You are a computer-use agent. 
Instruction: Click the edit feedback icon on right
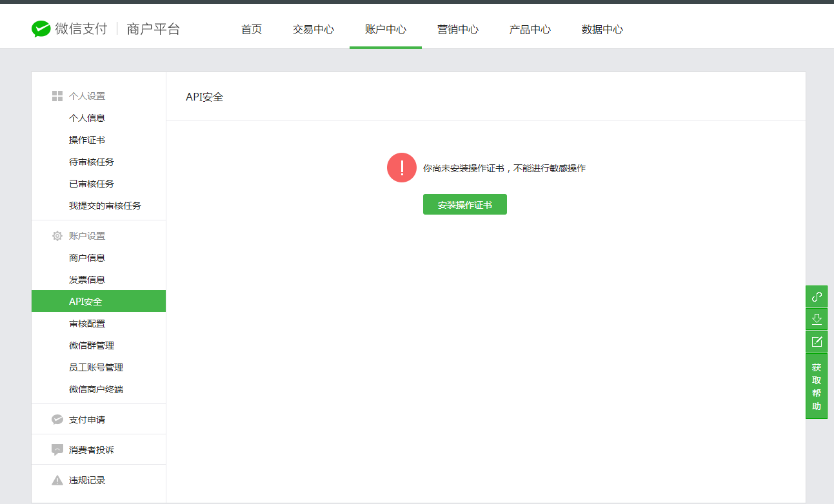817,342
